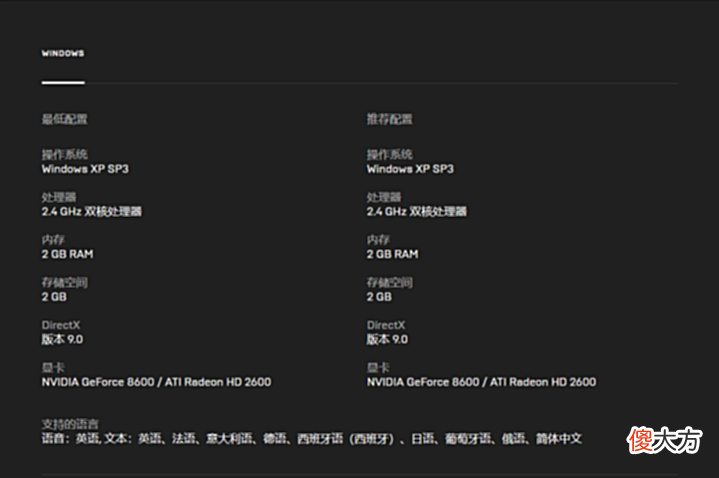Click the 操作系统 label in recommended column
The height and width of the screenshot is (478, 719).
389,154
